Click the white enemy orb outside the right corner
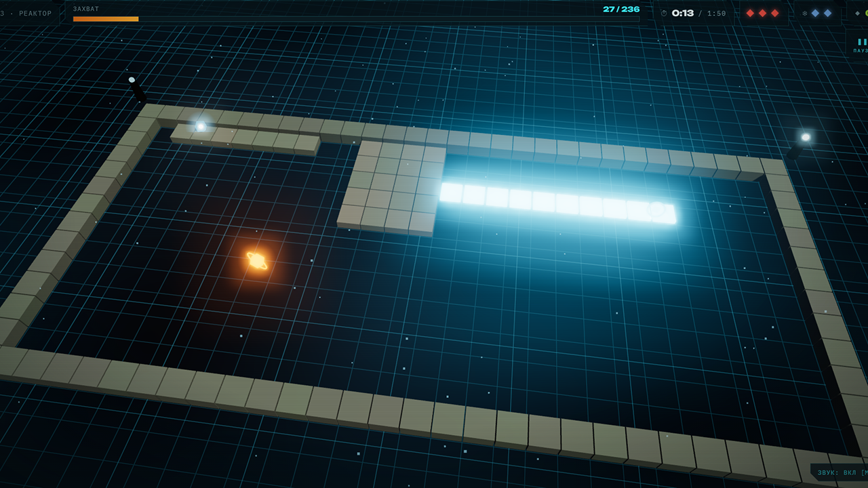Viewport: 868px width, 488px height. click(806, 137)
